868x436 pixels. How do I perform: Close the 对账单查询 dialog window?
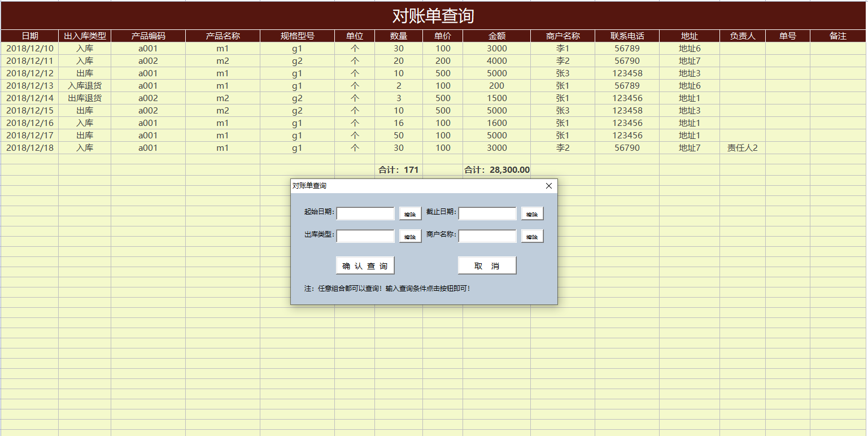coord(548,186)
